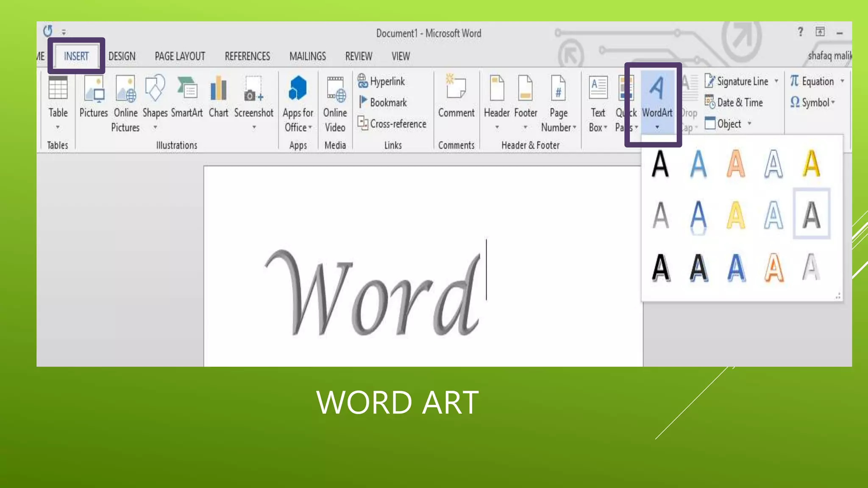Image resolution: width=868 pixels, height=488 pixels.
Task: Expand the Footer dropdown arrow
Action: pyautogui.click(x=525, y=127)
